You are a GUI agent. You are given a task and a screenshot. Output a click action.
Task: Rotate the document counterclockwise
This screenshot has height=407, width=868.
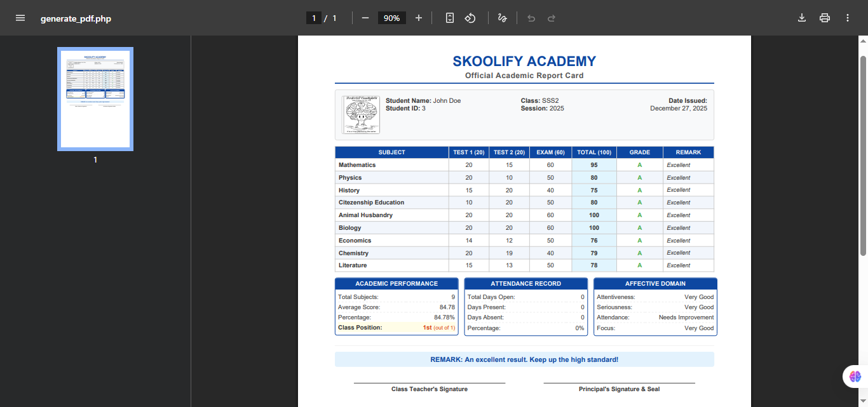pos(470,18)
